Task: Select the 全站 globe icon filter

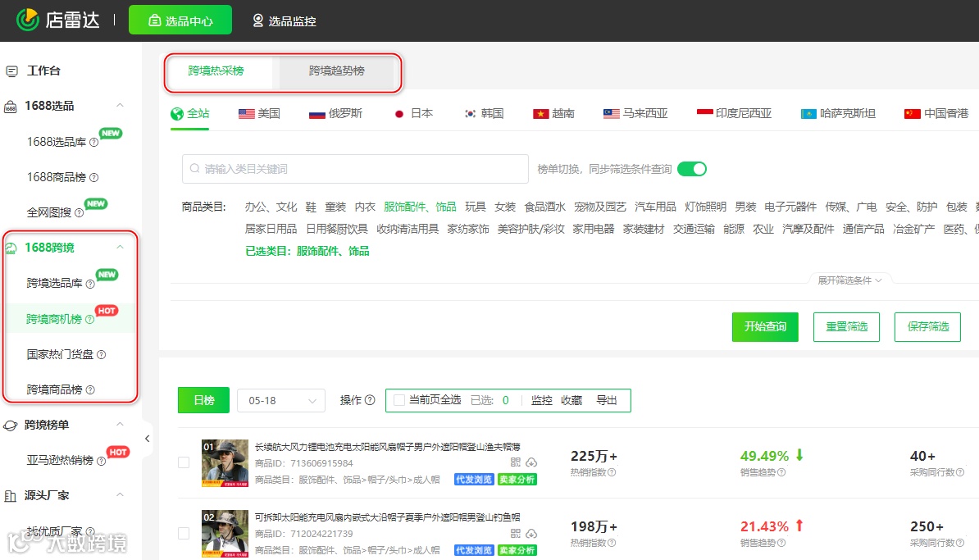Action: tap(177, 114)
